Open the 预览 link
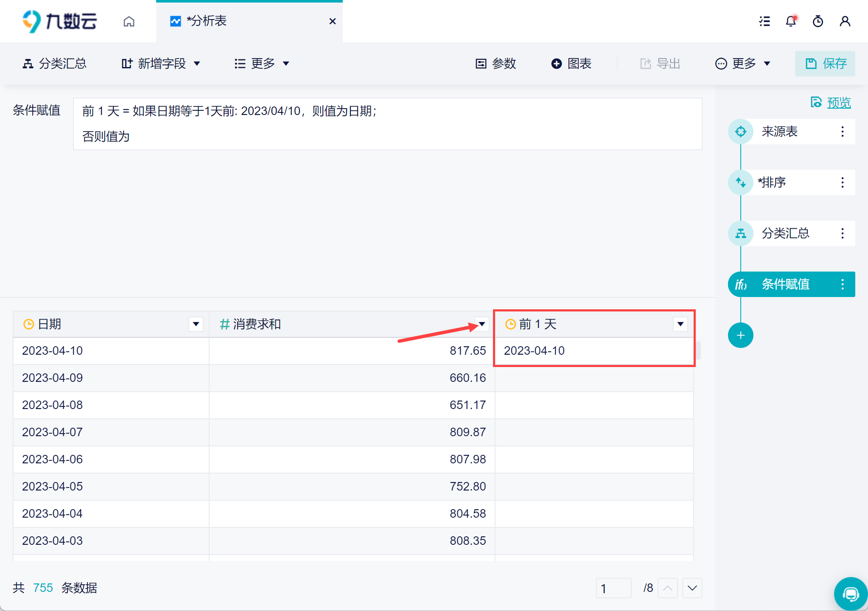 pos(838,103)
